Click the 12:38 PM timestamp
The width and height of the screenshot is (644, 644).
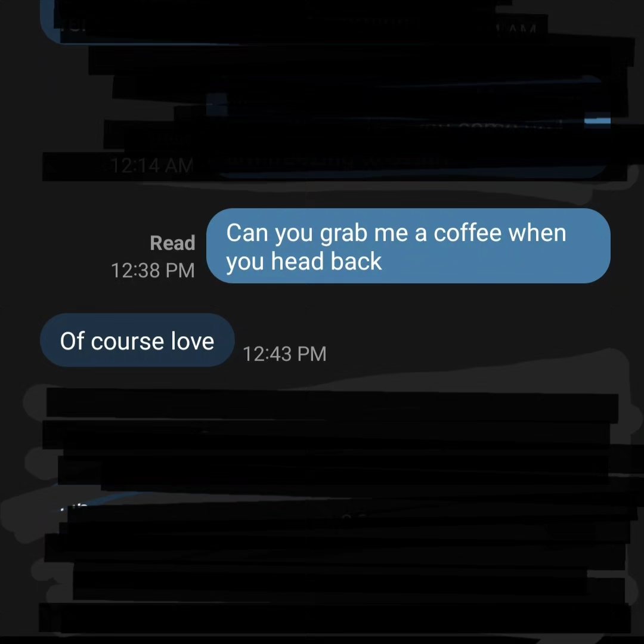coord(153,271)
